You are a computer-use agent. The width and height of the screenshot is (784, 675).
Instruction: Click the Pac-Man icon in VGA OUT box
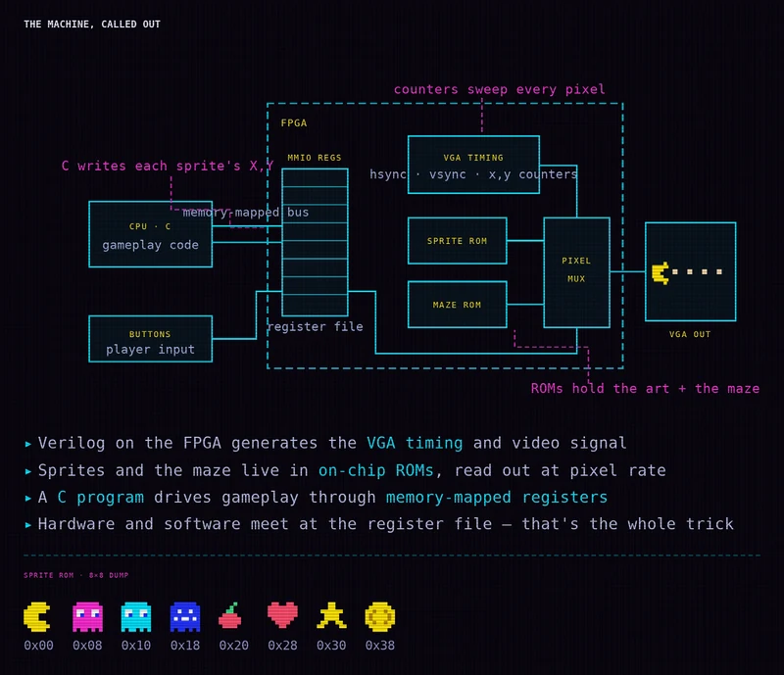click(661, 272)
